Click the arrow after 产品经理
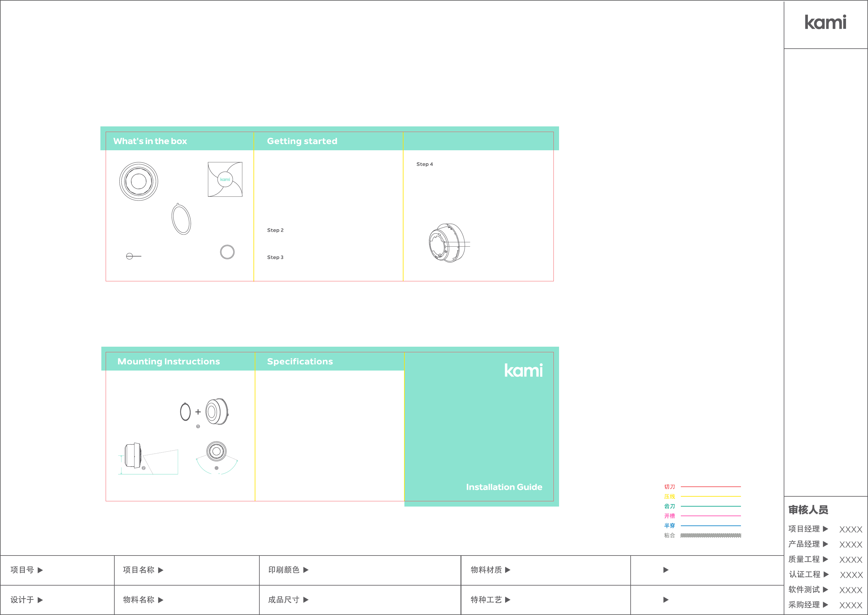Image resolution: width=868 pixels, height=615 pixels. [826, 544]
